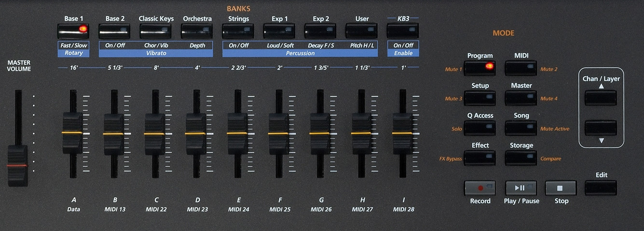Select the Classic Keys bank button
Image resolution: width=644 pixels, height=231 pixels.
156,31
